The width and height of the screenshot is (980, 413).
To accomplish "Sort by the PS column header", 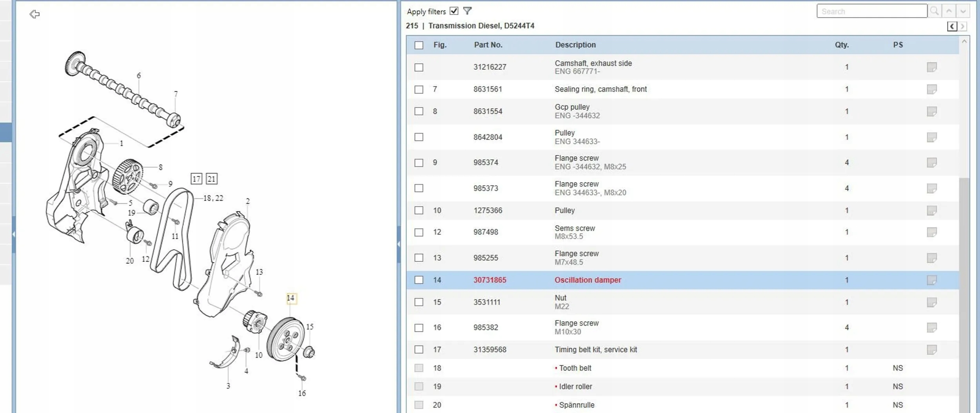I will 898,45.
